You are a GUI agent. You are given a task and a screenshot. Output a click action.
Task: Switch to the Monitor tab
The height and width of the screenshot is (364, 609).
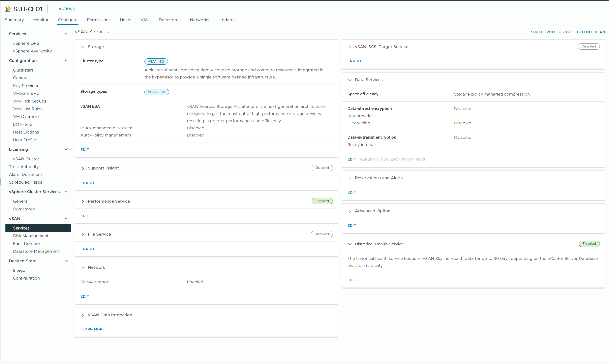point(41,20)
